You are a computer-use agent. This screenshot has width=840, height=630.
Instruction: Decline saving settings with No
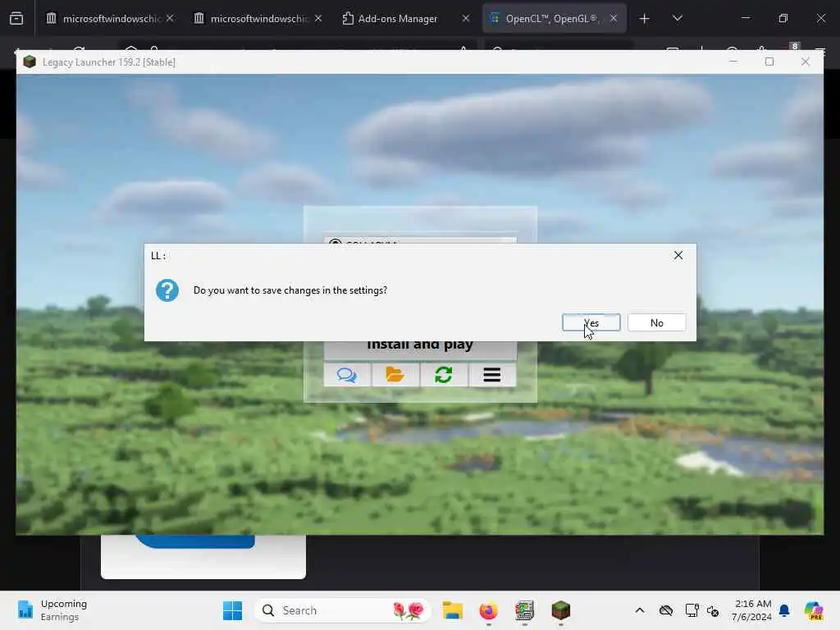656,322
